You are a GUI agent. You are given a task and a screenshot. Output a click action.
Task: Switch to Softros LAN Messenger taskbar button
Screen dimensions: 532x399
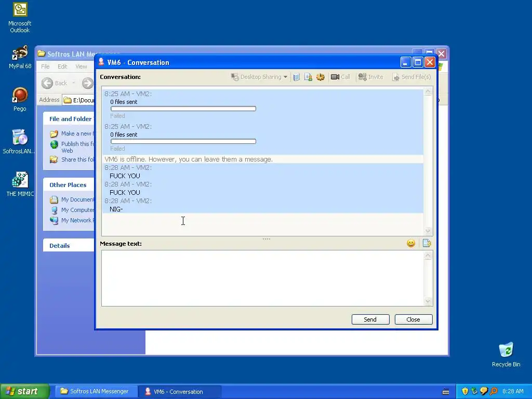(95, 392)
